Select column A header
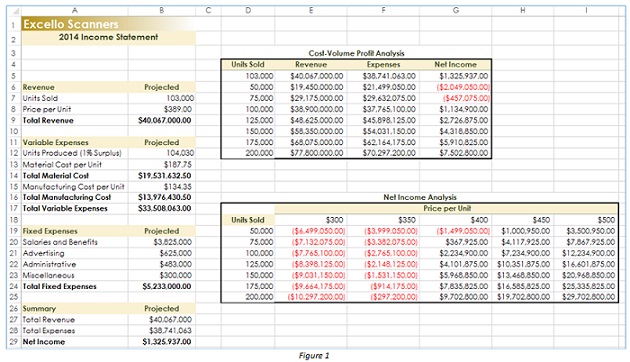 pyautogui.click(x=75, y=11)
